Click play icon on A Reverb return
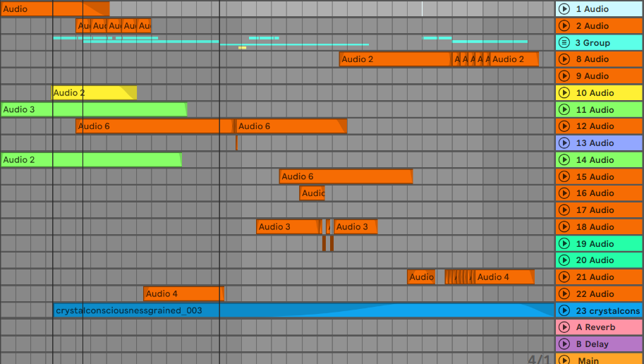 click(564, 327)
